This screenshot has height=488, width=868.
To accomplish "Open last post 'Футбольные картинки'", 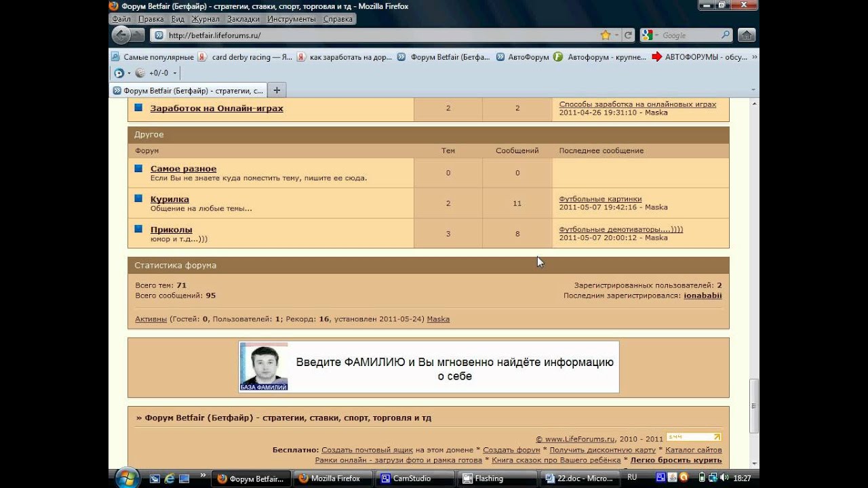I will [600, 199].
